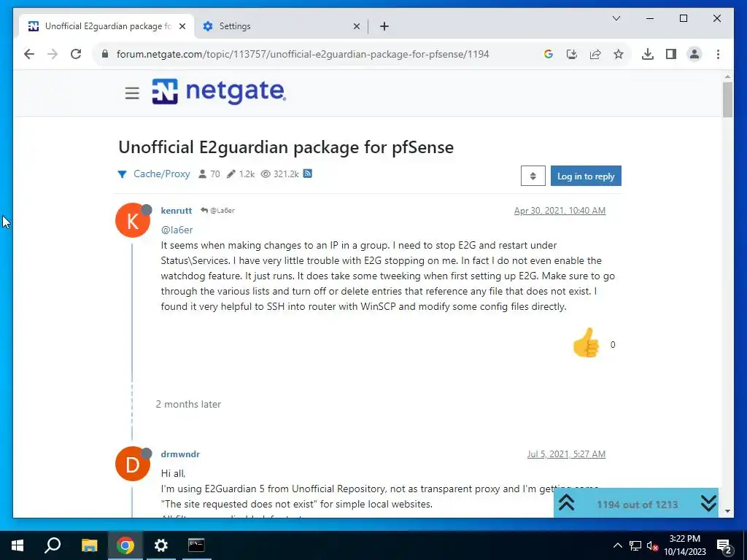Screen dimensions: 747x560
Task: Open Command Prompt from taskbar
Action: tap(196, 545)
